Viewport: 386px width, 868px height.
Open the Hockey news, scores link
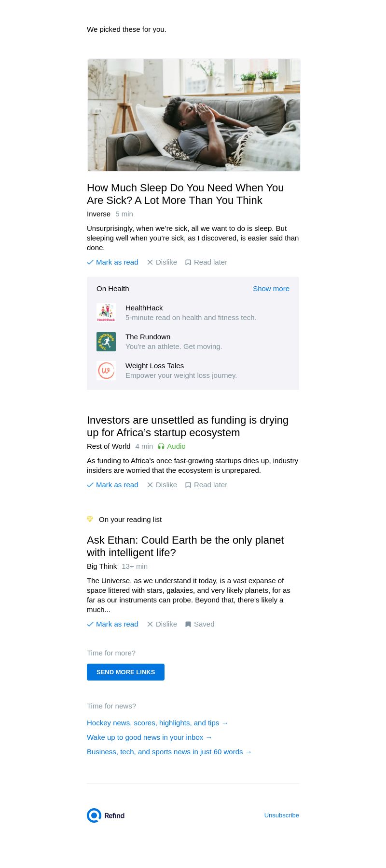point(157,723)
